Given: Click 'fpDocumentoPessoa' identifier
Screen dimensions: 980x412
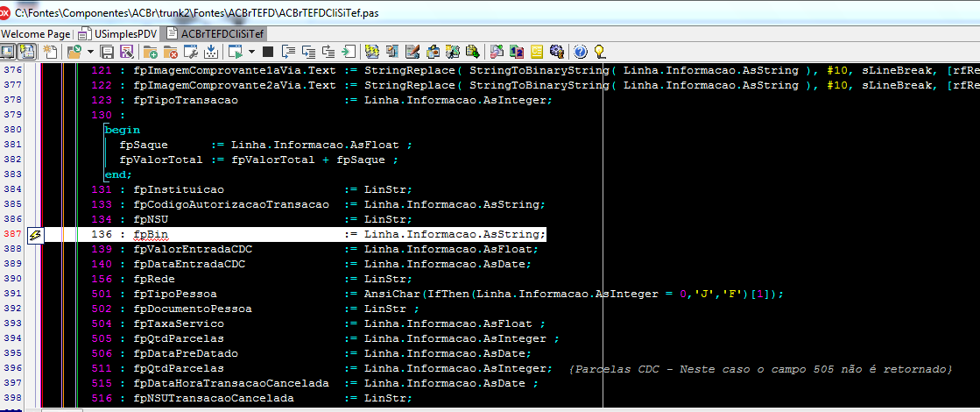Looking at the screenshot, I should (193, 309).
